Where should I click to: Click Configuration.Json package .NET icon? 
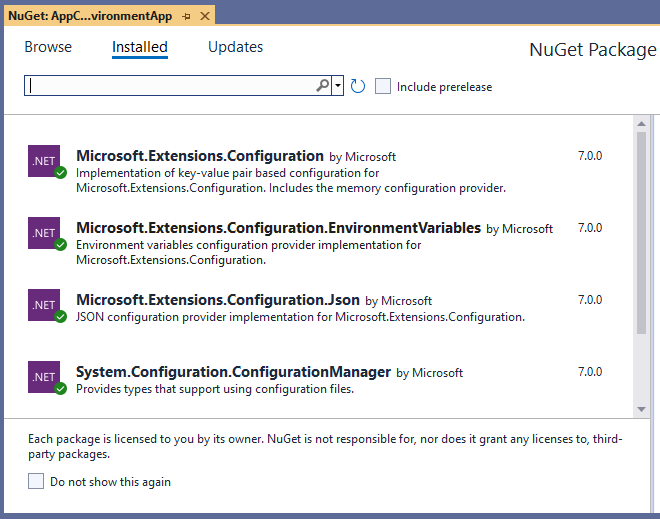(x=44, y=305)
